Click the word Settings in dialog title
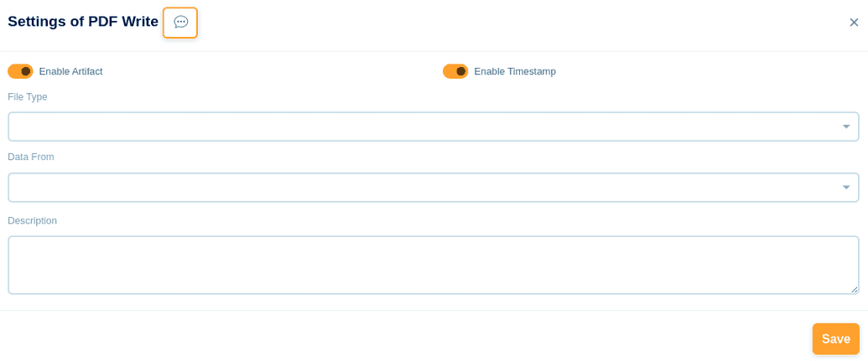 pos(37,22)
